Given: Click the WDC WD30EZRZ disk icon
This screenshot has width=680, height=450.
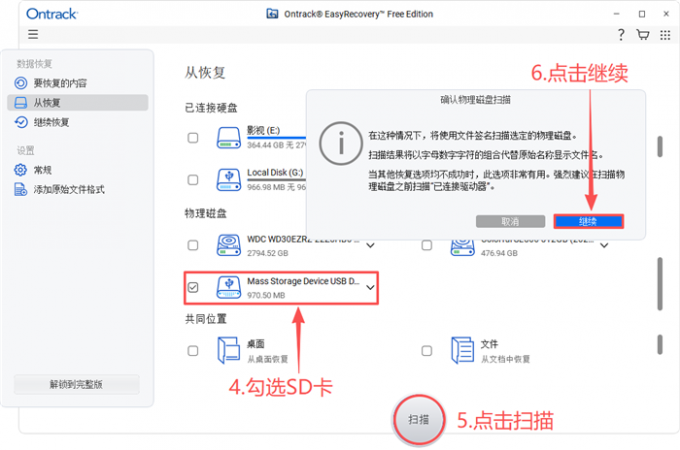Looking at the screenshot, I should coord(229,245).
